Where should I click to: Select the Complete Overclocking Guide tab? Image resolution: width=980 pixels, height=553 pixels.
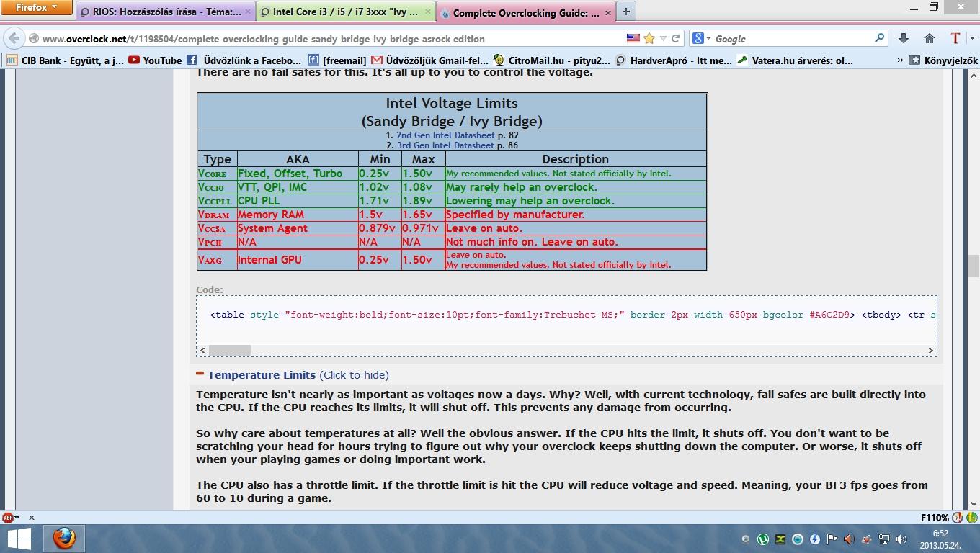[524, 12]
